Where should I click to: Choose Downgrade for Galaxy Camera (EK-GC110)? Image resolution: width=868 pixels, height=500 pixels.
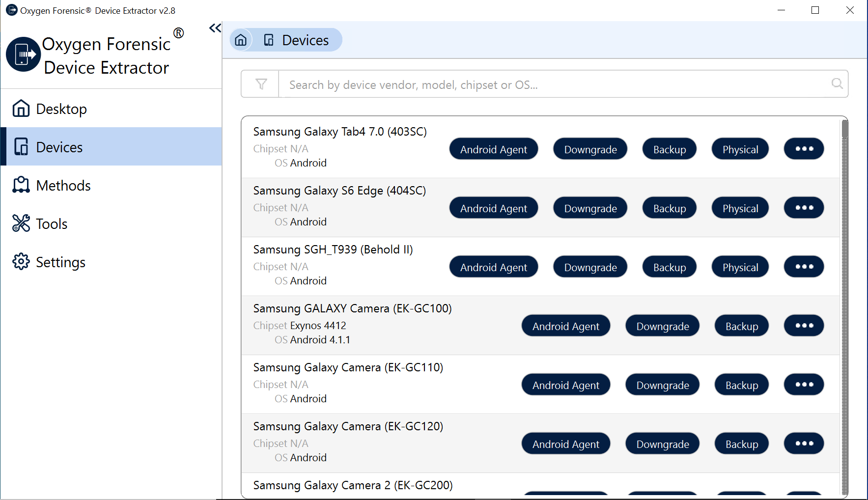coord(663,385)
